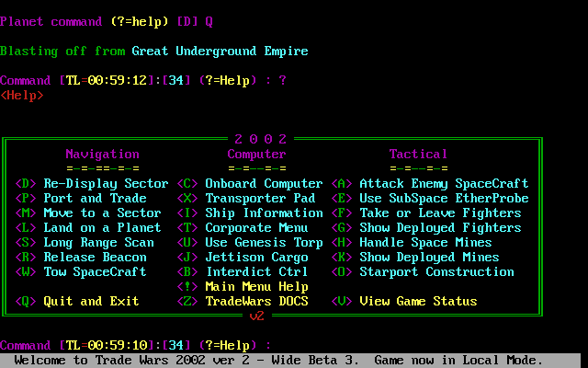Click the 'Blasting off from' text

tap(62, 52)
